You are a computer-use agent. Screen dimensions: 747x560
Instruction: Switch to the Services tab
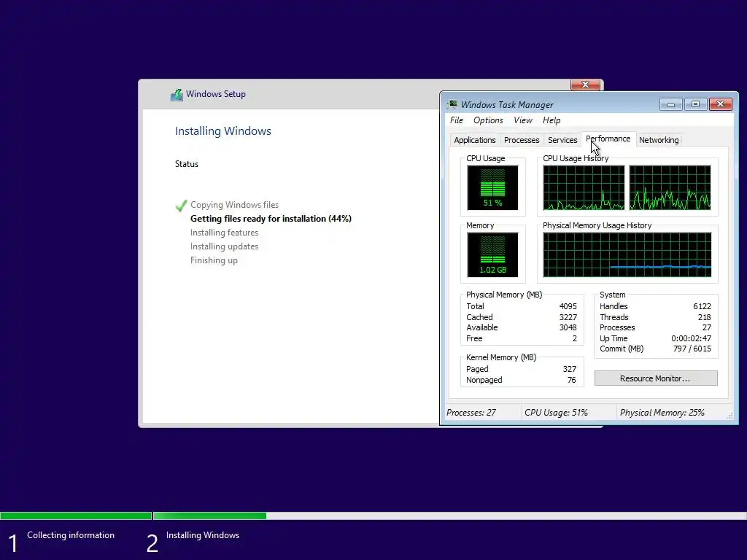point(562,140)
